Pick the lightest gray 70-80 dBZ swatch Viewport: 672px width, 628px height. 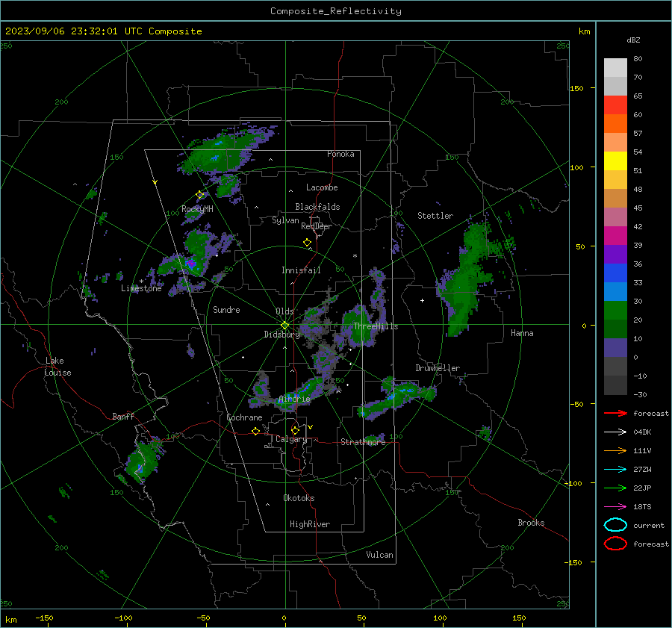click(x=615, y=68)
